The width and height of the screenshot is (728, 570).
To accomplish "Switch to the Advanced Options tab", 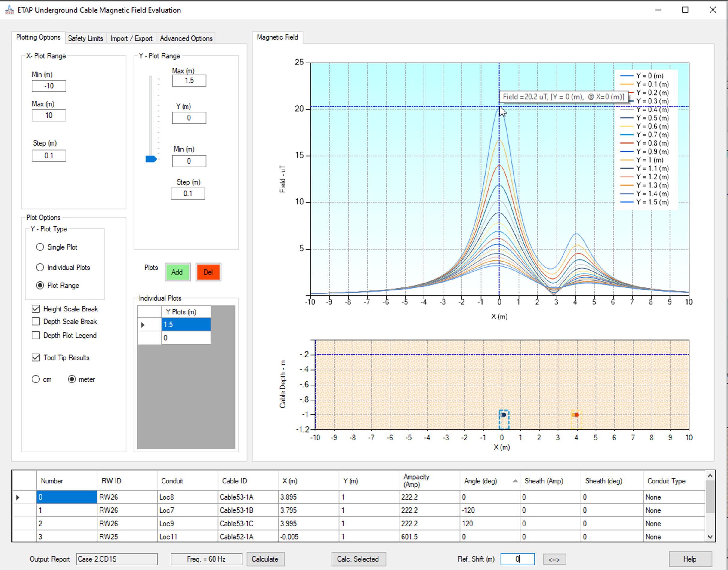I will point(186,38).
